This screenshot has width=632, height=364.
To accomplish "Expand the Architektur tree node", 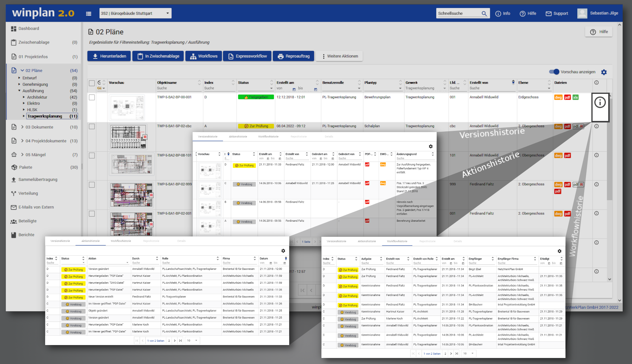I will point(24,97).
